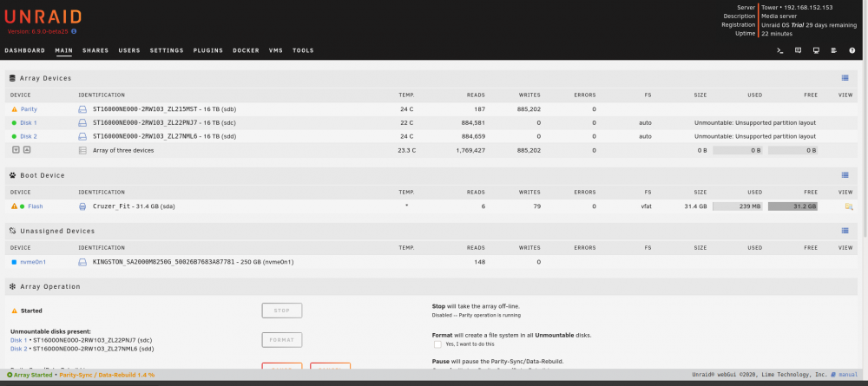868x386 pixels.
Task: Click 'Array Started' footer status
Action: click(x=30, y=375)
